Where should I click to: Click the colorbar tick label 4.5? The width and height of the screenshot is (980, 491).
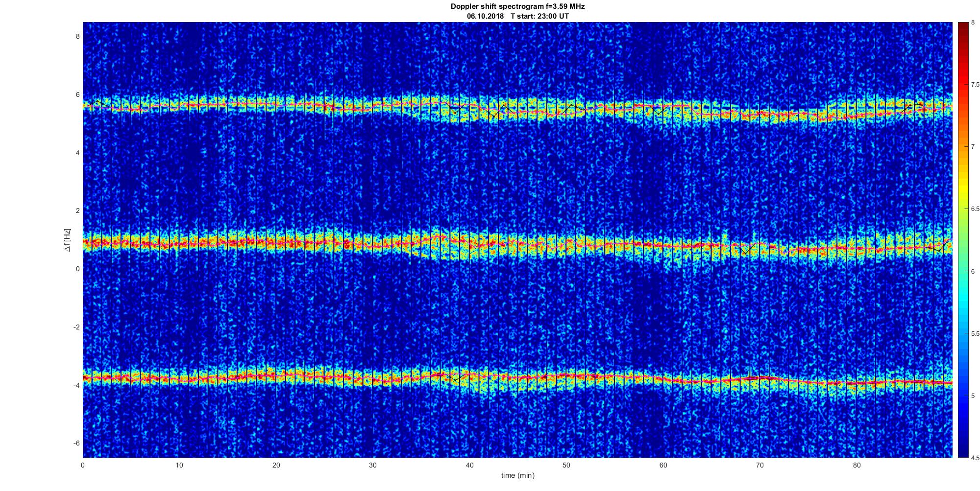click(x=975, y=458)
